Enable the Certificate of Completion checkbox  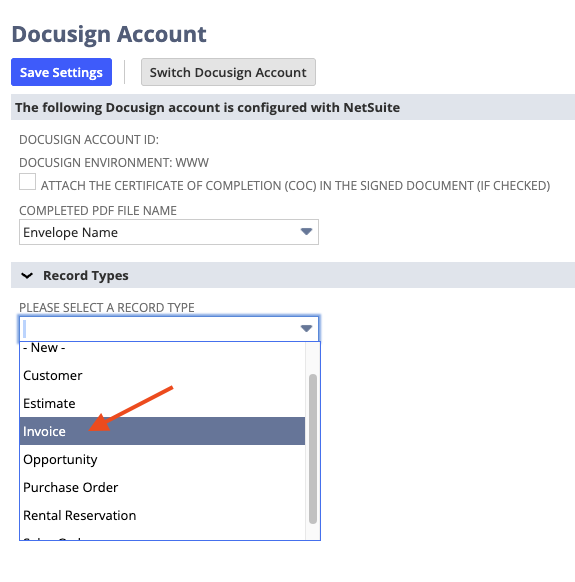coord(27,182)
